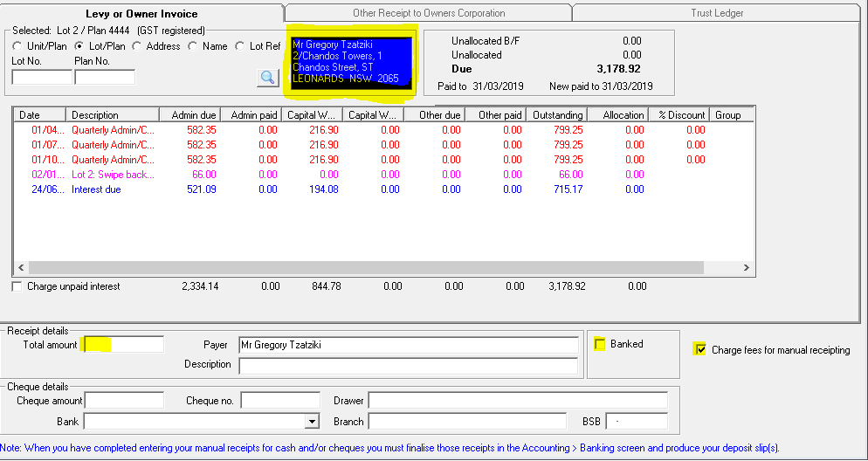
Task: Click the magnifier search icon
Action: pyautogui.click(x=267, y=78)
